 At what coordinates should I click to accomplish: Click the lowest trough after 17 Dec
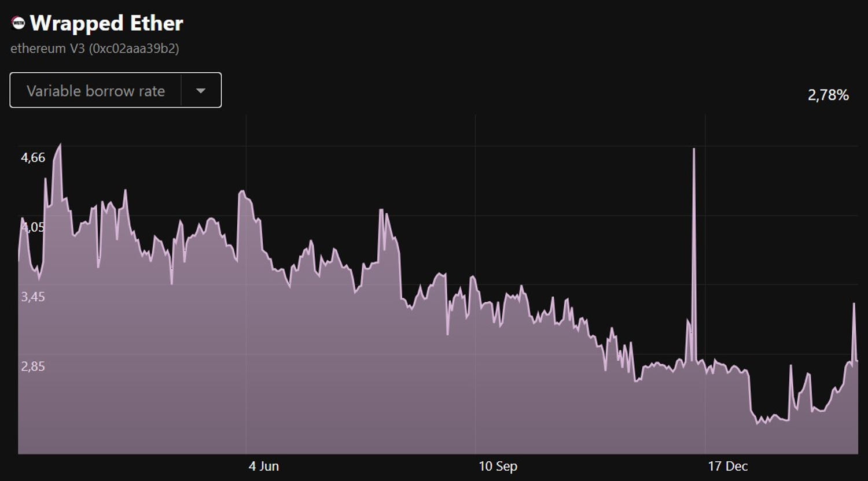pos(757,423)
